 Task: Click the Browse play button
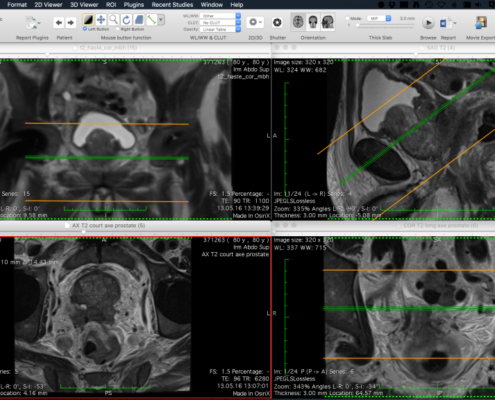[428, 23]
